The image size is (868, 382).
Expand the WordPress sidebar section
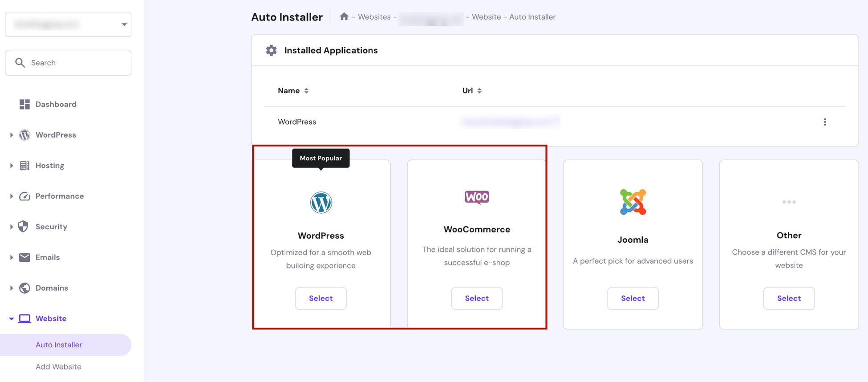point(11,135)
